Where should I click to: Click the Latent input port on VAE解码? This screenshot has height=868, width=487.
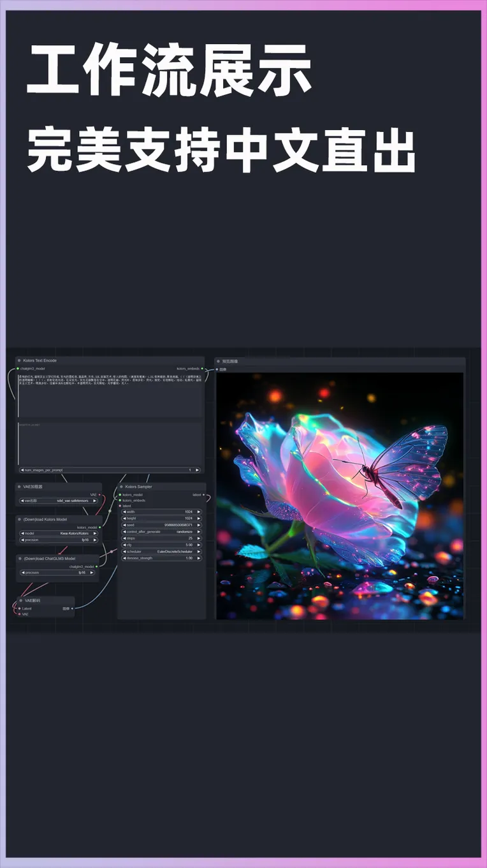click(18, 608)
